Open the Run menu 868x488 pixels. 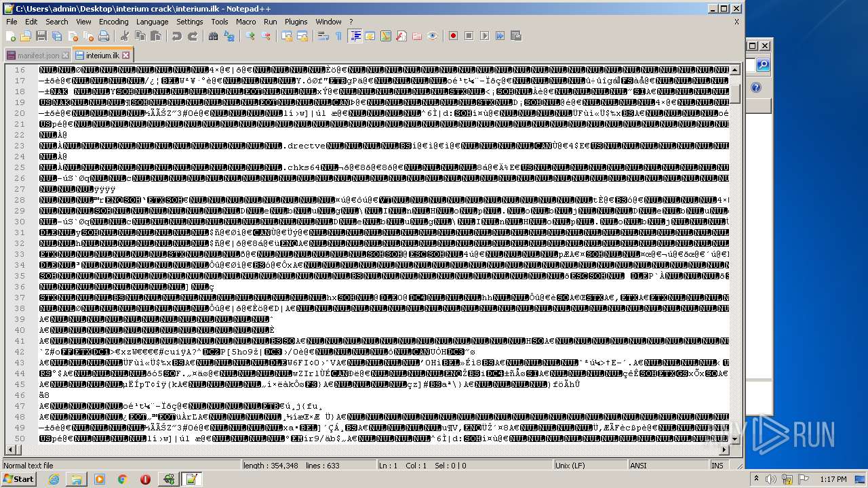pos(271,22)
